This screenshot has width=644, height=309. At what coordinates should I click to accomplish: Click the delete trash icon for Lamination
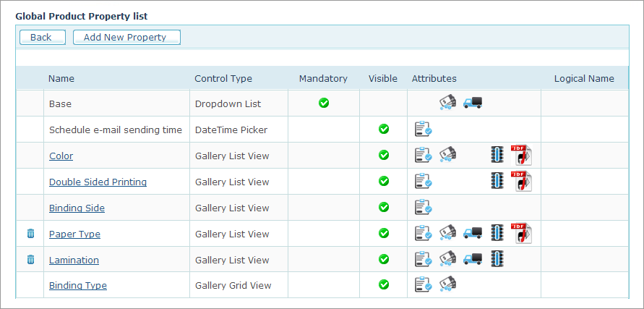coord(30,260)
